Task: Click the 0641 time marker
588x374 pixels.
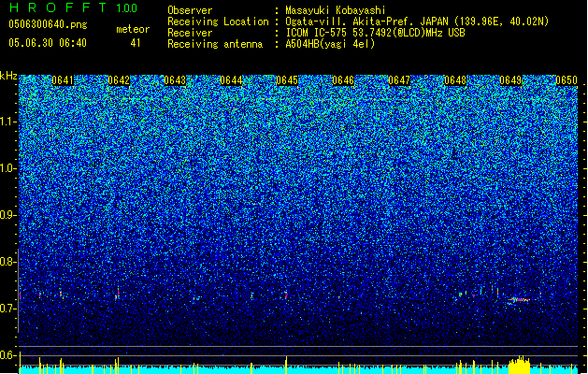Action: pos(63,80)
